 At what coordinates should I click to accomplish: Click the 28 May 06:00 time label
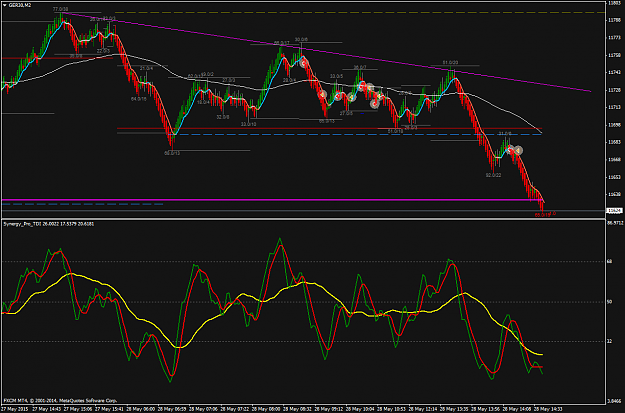point(140,409)
